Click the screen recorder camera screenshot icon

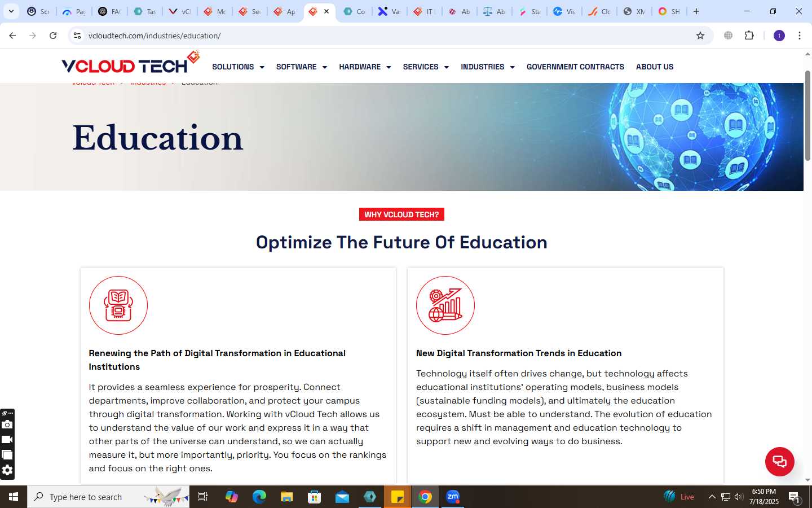(7, 424)
